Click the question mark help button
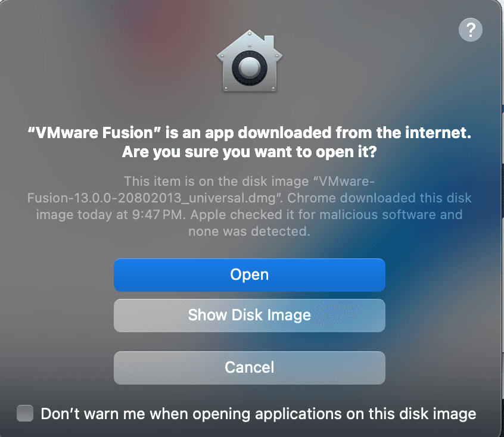Viewport: 504px width, 437px height. [470, 30]
